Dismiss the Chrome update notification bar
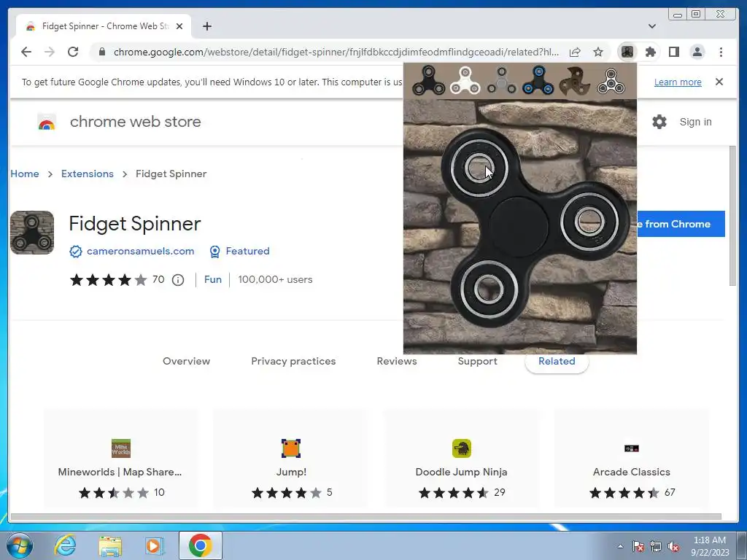The height and width of the screenshot is (560, 747). pos(719,82)
